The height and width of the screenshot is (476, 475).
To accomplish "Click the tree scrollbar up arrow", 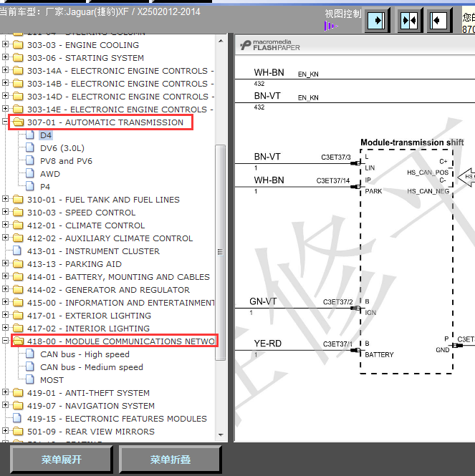I will (221, 41).
